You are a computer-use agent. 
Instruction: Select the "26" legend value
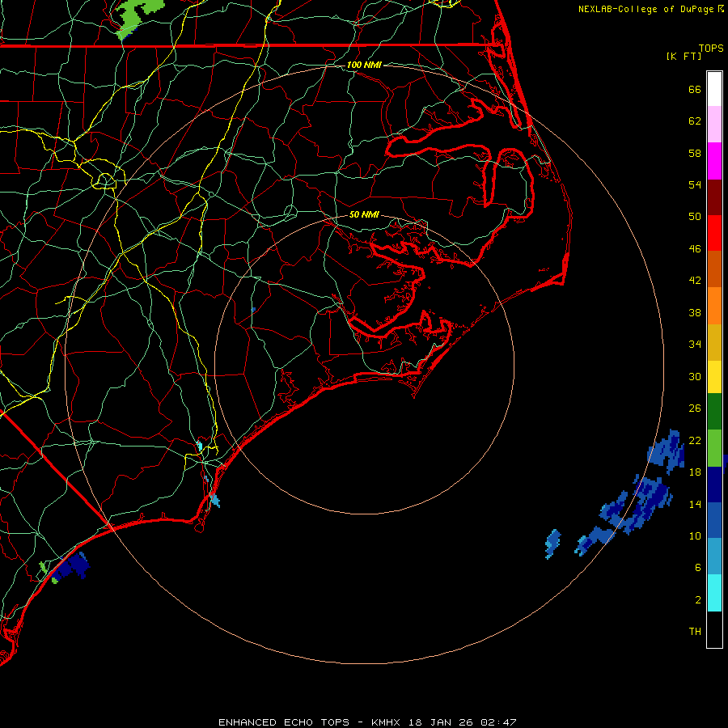[x=695, y=408]
